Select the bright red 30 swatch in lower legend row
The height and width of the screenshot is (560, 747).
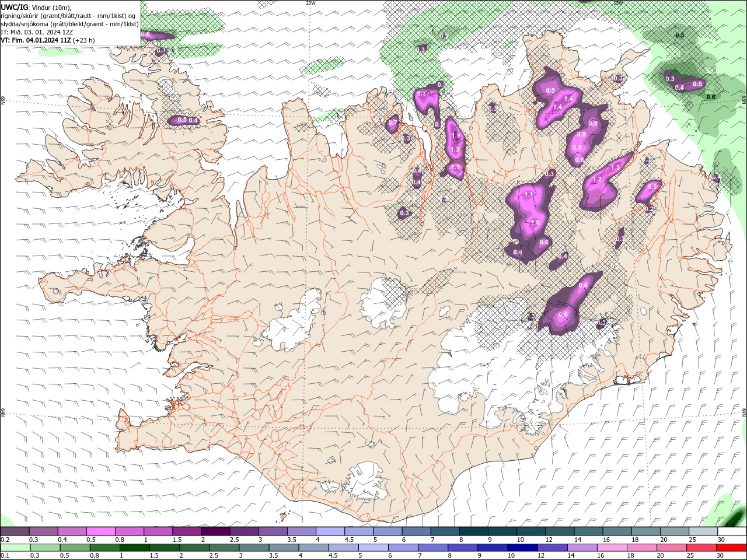(x=731, y=548)
